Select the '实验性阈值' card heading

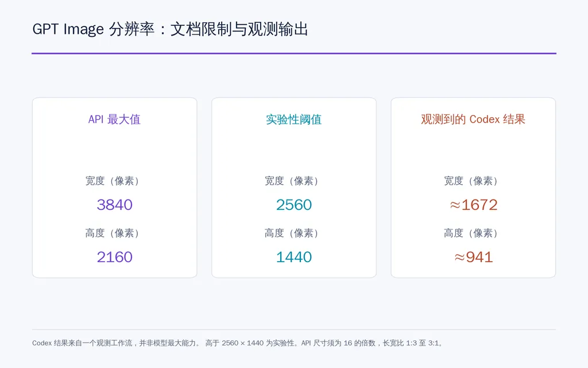click(293, 120)
